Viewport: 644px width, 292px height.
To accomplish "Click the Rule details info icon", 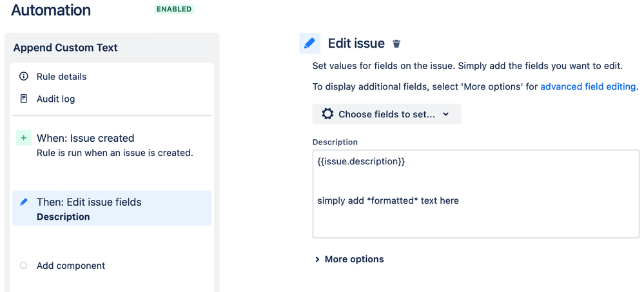I will (x=24, y=76).
